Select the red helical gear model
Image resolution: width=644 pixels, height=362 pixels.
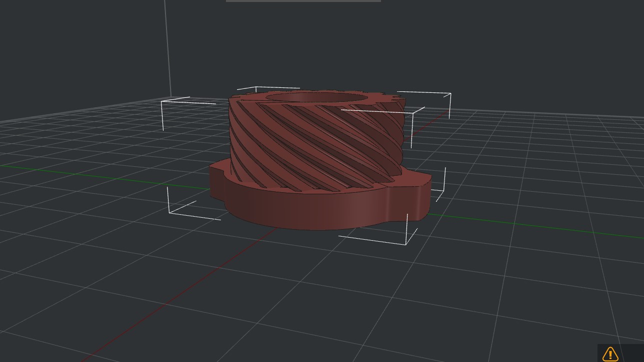320,160
